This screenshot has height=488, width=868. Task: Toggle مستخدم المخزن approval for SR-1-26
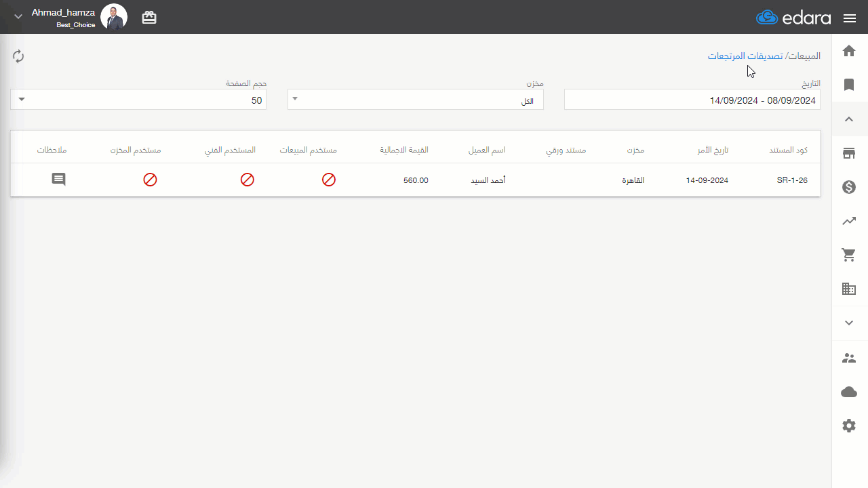[150, 180]
